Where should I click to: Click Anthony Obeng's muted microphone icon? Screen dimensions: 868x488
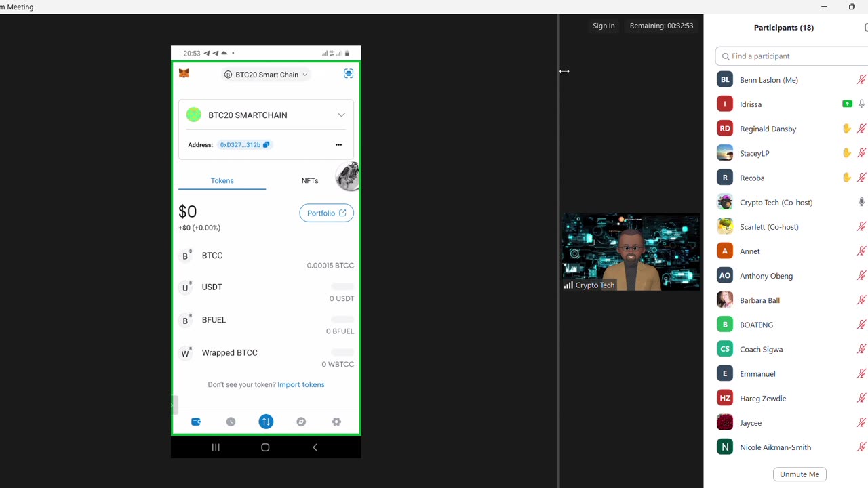[x=862, y=275]
